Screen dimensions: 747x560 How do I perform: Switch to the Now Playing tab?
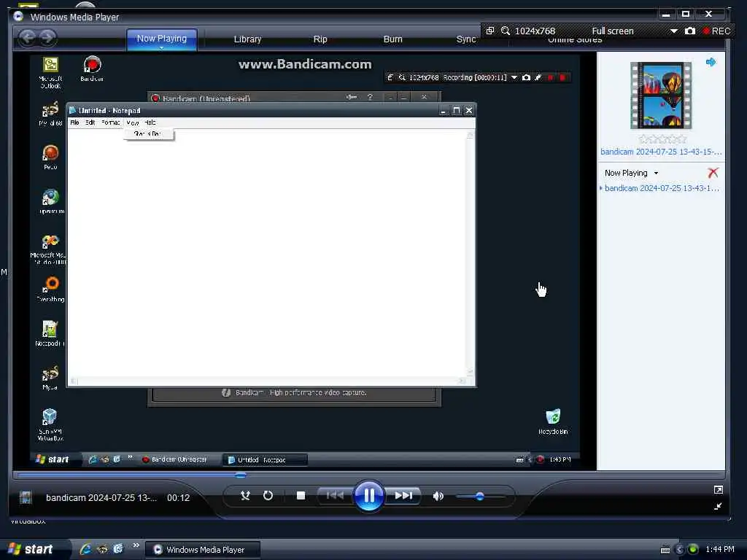161,38
